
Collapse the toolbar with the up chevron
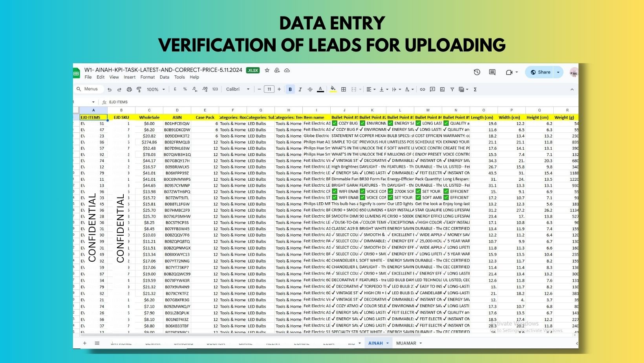point(572,90)
